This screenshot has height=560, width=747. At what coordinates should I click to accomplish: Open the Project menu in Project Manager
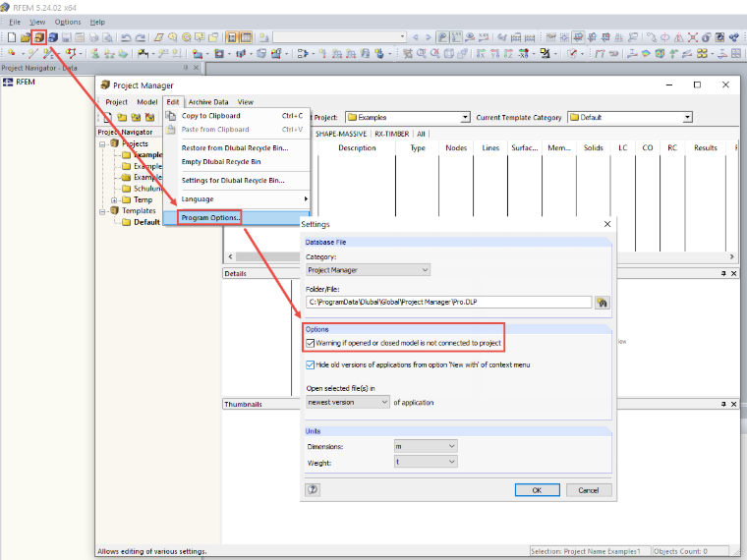(x=116, y=102)
